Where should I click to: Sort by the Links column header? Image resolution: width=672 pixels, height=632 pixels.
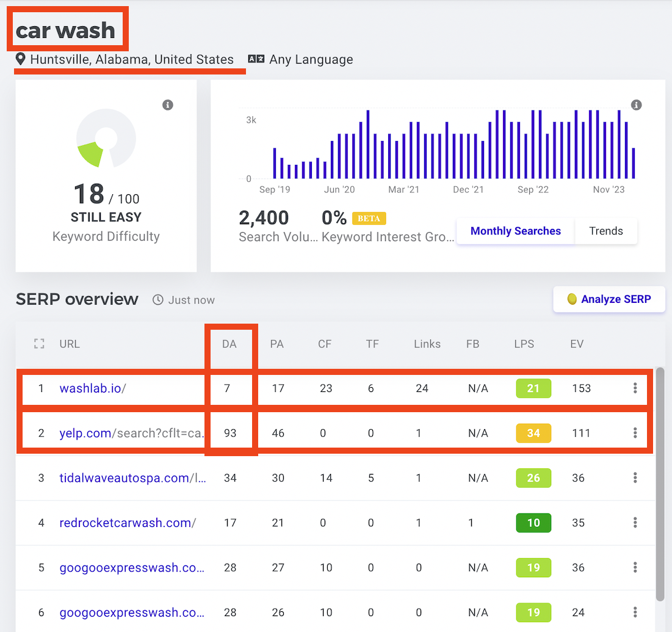pos(427,344)
